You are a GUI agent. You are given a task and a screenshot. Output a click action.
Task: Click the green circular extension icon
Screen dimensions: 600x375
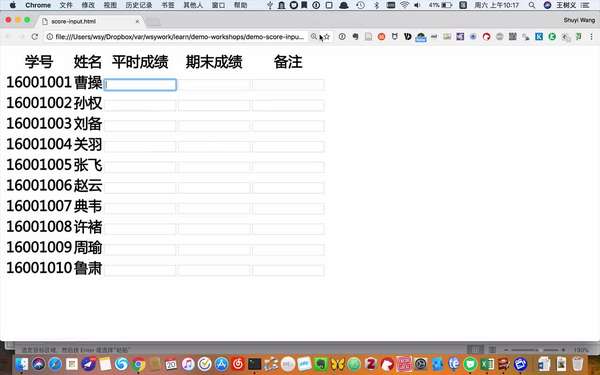coord(552,37)
